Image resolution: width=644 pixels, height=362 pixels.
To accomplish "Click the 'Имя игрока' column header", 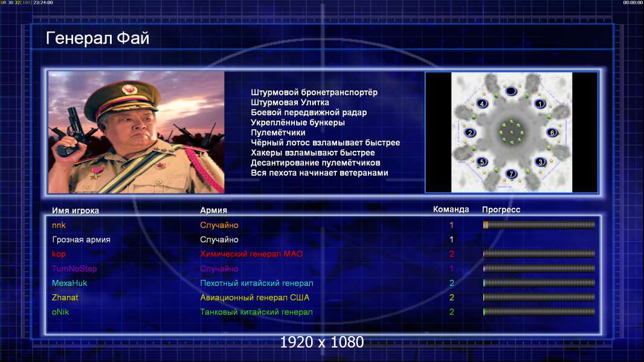I will click(75, 211).
